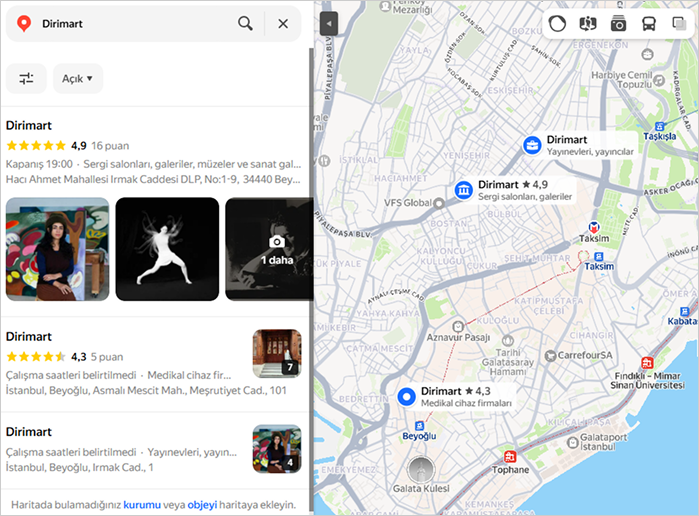Focus the Dirimart search input field

[134, 24]
